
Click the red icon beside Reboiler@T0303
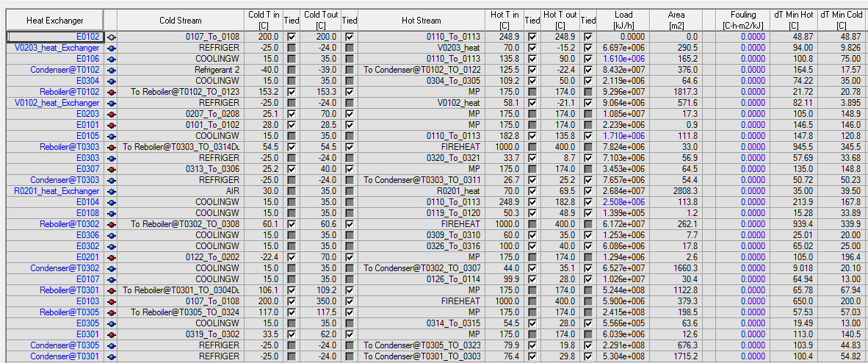tap(112, 147)
